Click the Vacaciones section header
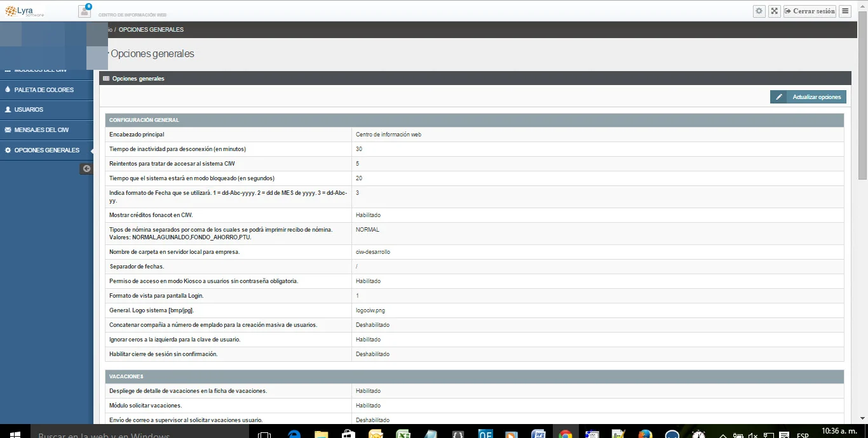Screen dimensions: 868x438 [475, 376]
